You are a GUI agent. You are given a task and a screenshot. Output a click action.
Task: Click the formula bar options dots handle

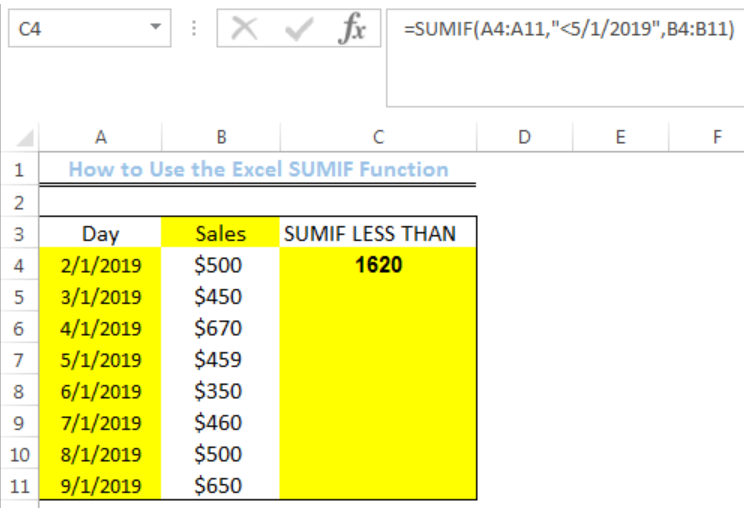194,28
